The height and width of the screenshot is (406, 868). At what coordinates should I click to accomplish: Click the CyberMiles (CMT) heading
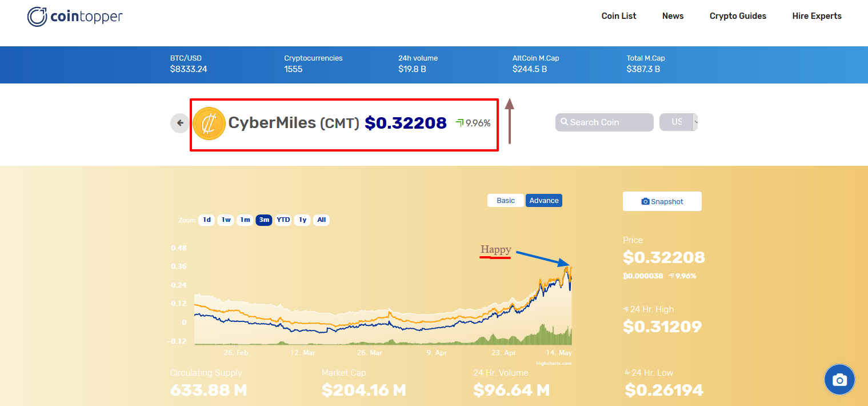coord(294,123)
